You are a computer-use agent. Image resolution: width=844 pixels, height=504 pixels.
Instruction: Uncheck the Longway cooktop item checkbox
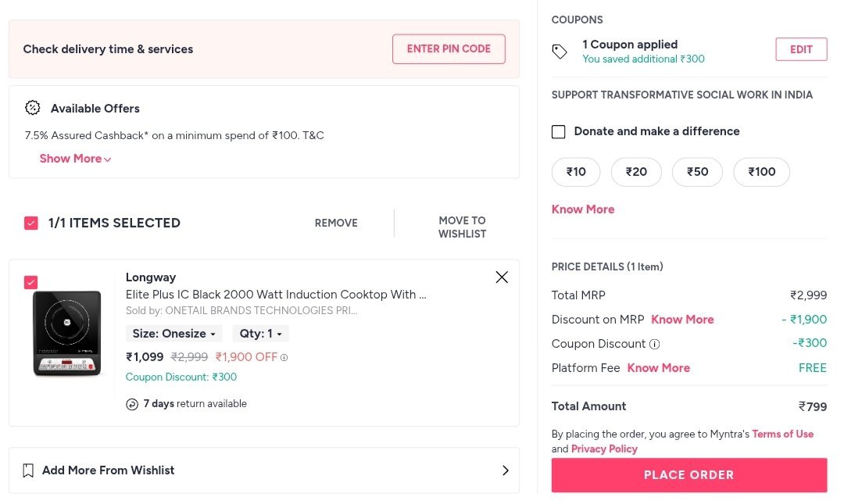[31, 282]
